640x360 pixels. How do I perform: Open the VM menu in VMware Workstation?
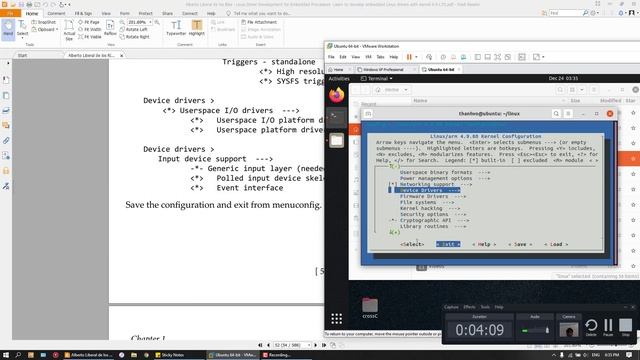(368, 57)
